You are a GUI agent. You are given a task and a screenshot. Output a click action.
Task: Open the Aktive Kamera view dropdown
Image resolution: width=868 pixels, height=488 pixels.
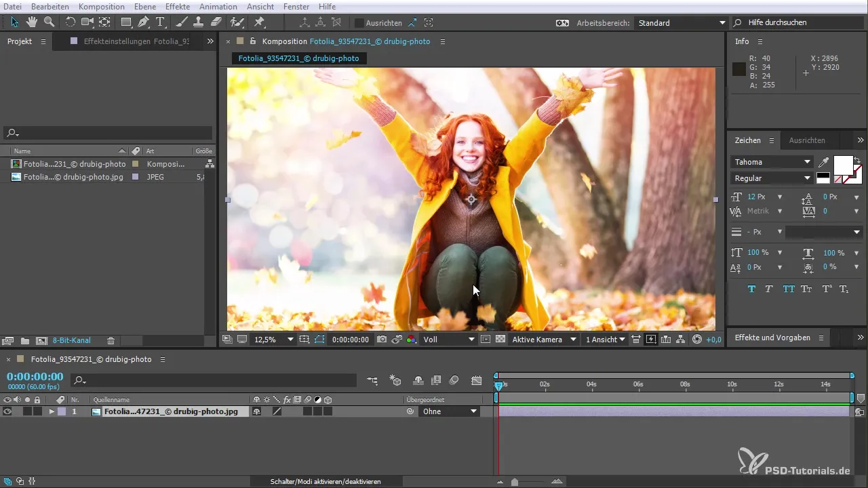pos(544,340)
